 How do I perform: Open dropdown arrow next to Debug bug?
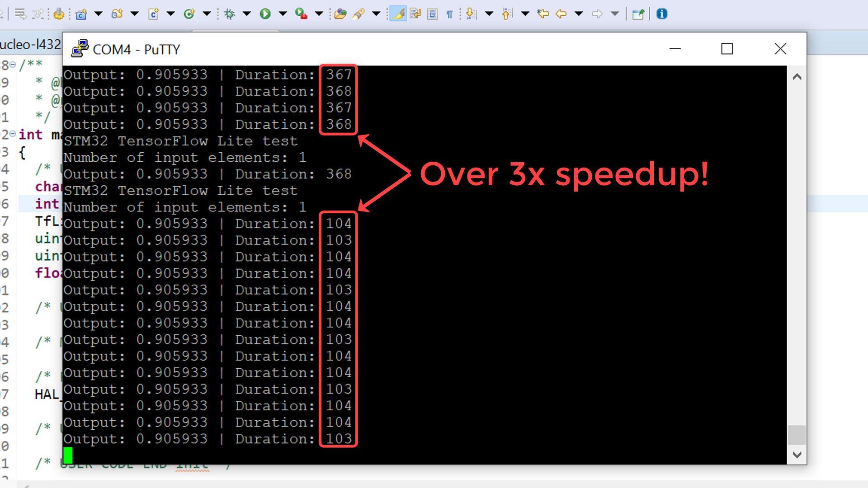pyautogui.click(x=247, y=14)
